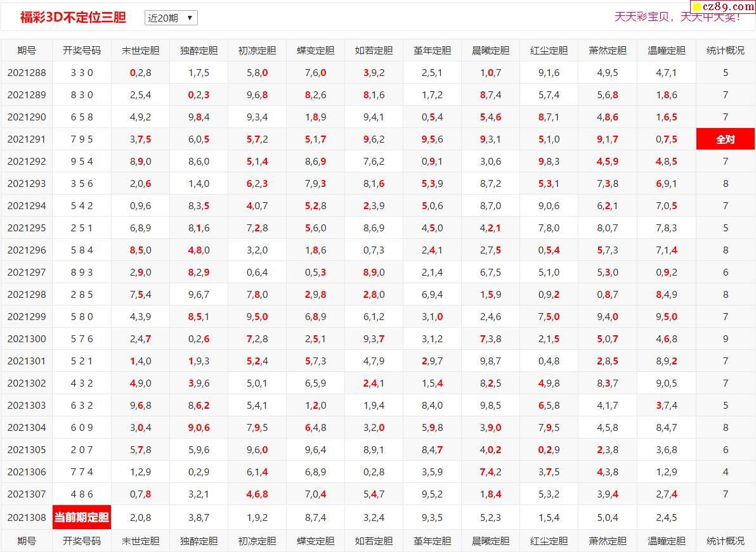Select period number 2021308 in the table

(x=27, y=517)
